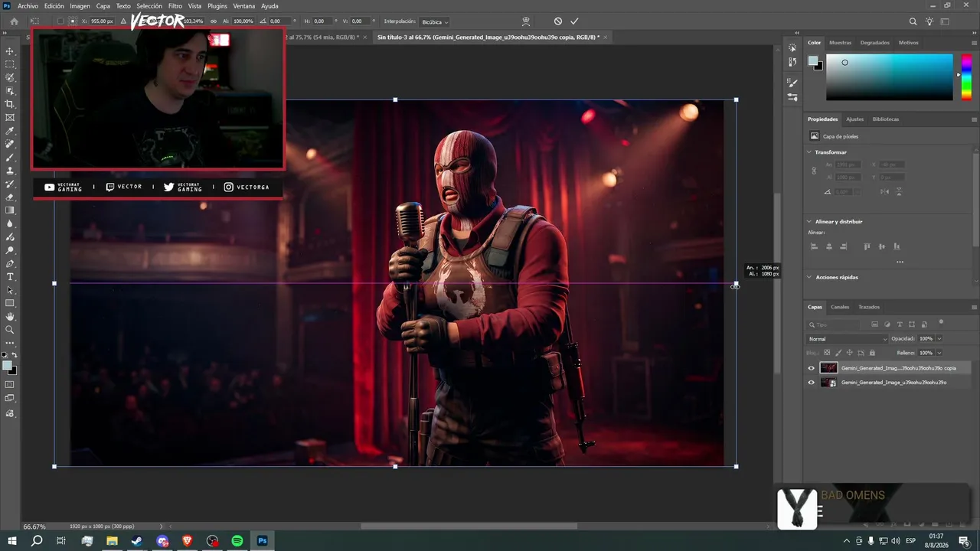Click the 'copia' layer thumbnail
The image size is (980, 551).
click(x=829, y=368)
